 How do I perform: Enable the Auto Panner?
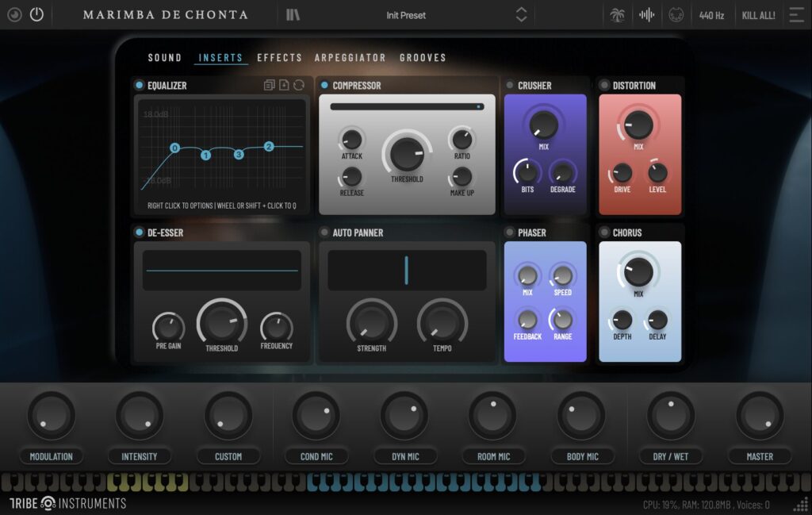coord(324,233)
